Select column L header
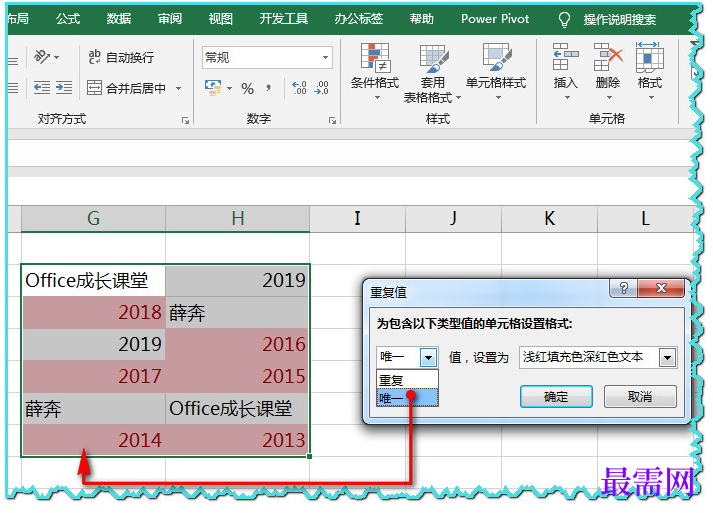The image size is (713, 513). pyautogui.click(x=646, y=219)
